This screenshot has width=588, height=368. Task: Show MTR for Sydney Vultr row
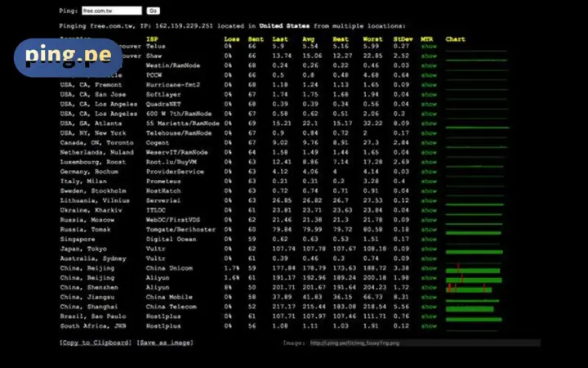click(x=429, y=258)
